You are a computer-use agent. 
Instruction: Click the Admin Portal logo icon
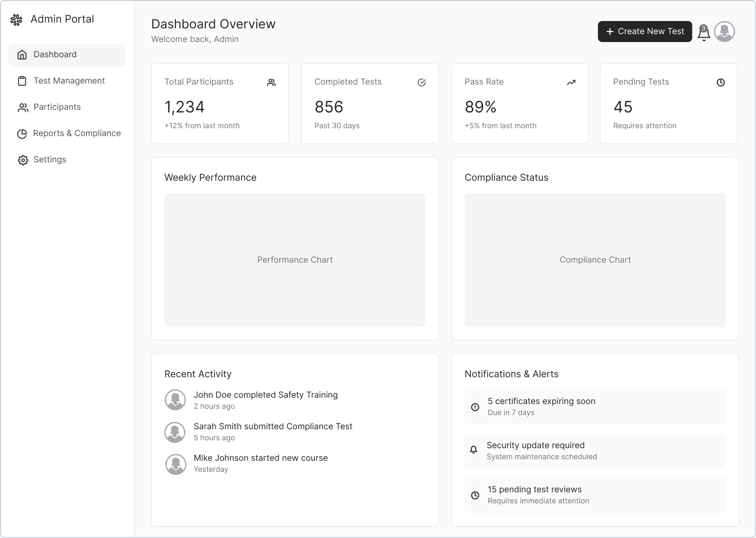coord(16,20)
